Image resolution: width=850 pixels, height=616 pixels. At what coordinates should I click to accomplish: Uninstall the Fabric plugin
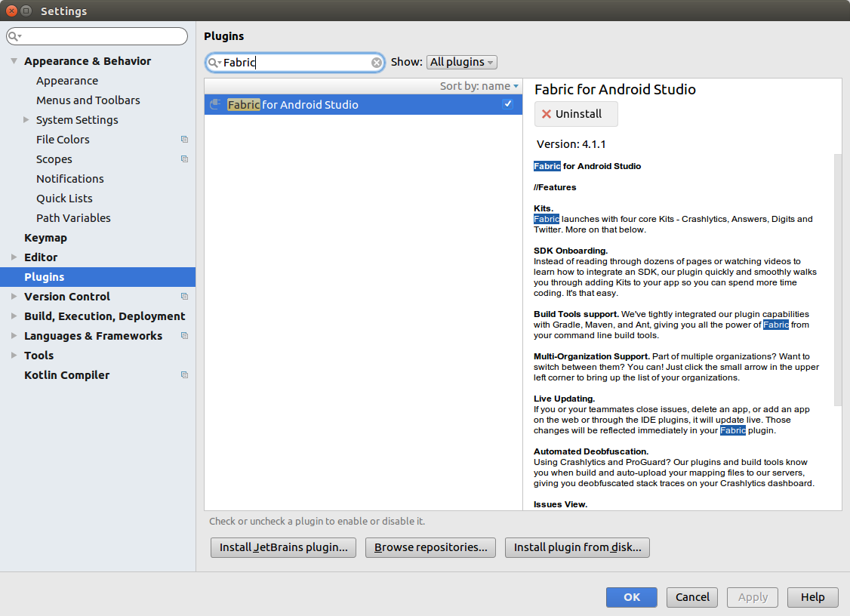[576, 114]
